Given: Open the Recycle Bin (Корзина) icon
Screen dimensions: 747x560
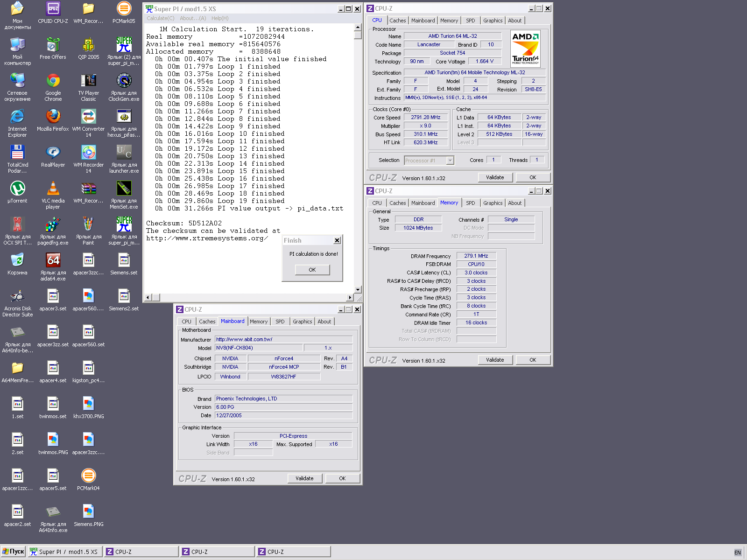Looking at the screenshot, I should click(17, 264).
